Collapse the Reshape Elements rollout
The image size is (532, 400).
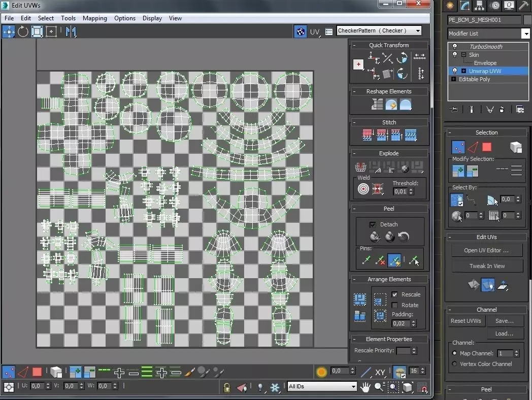[x=354, y=91]
